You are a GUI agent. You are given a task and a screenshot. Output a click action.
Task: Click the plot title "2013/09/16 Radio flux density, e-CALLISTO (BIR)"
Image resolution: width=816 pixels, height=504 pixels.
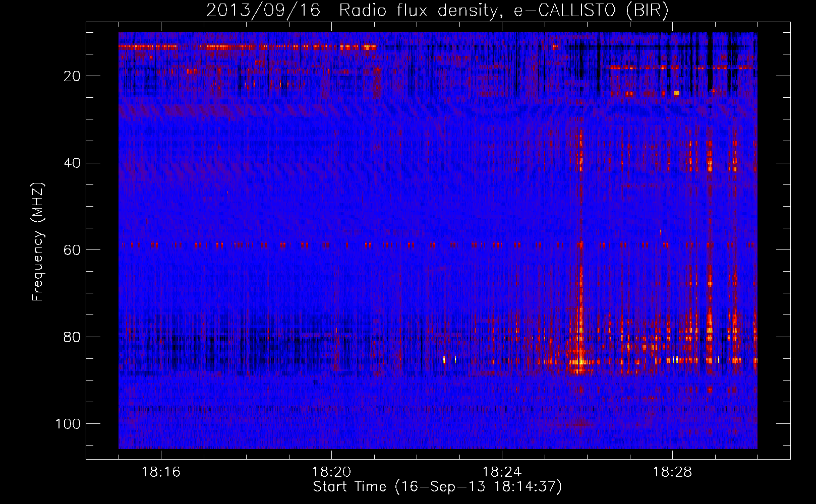coord(437,11)
